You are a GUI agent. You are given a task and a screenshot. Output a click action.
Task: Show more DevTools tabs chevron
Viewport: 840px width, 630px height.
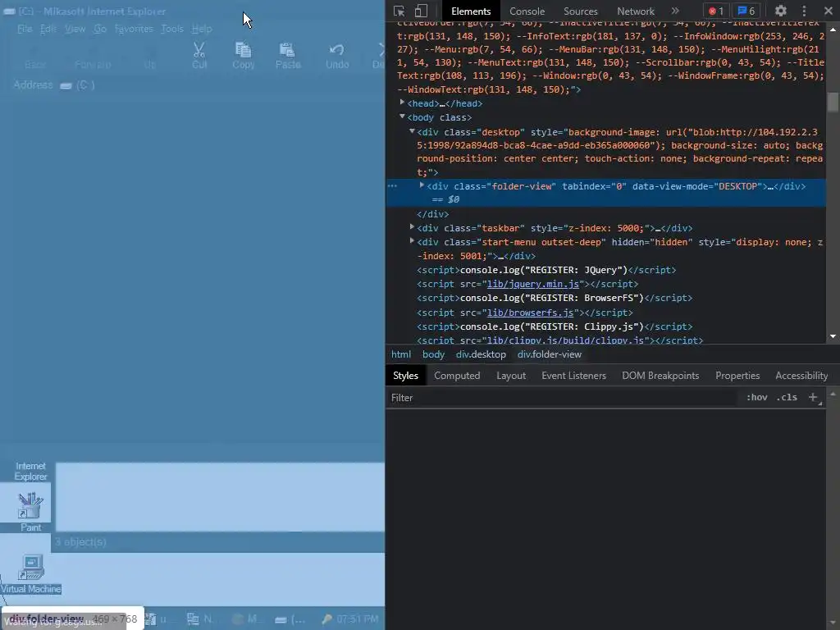[x=675, y=11]
